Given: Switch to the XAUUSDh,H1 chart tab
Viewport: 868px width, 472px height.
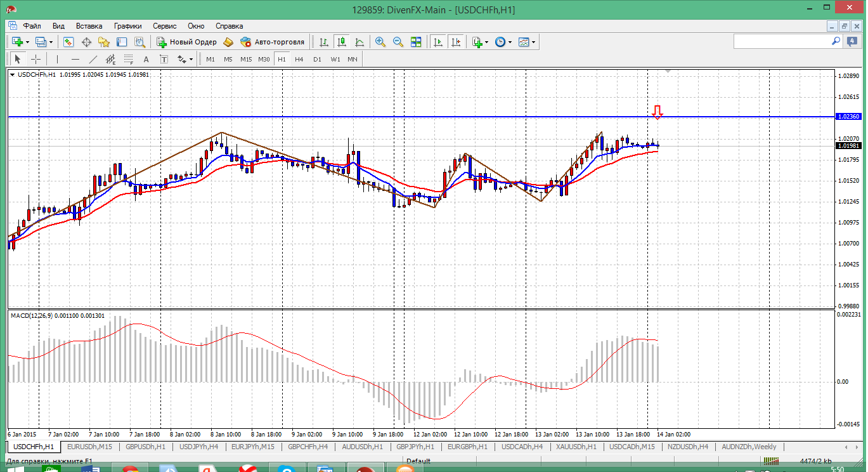Looking at the screenshot, I should coord(576,447).
